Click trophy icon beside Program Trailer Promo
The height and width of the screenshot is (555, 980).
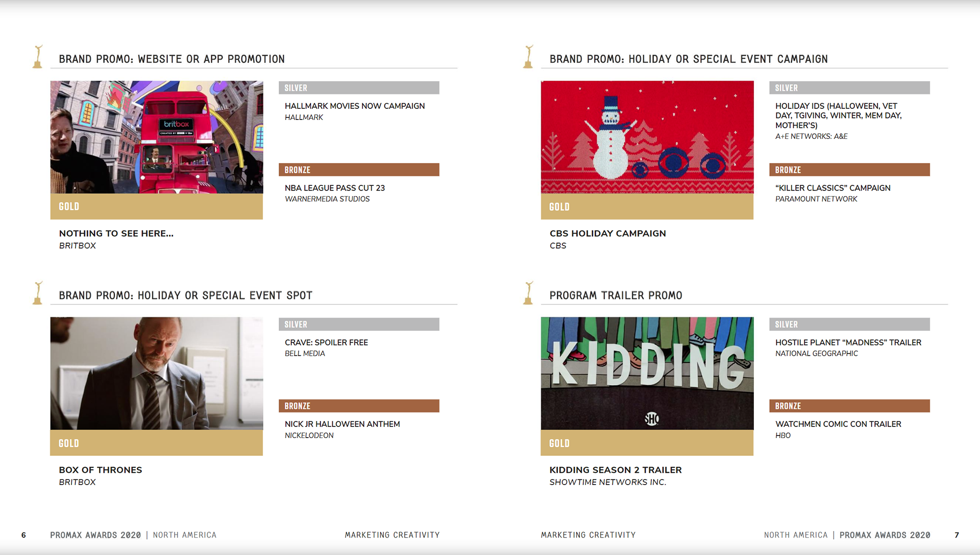[528, 293]
